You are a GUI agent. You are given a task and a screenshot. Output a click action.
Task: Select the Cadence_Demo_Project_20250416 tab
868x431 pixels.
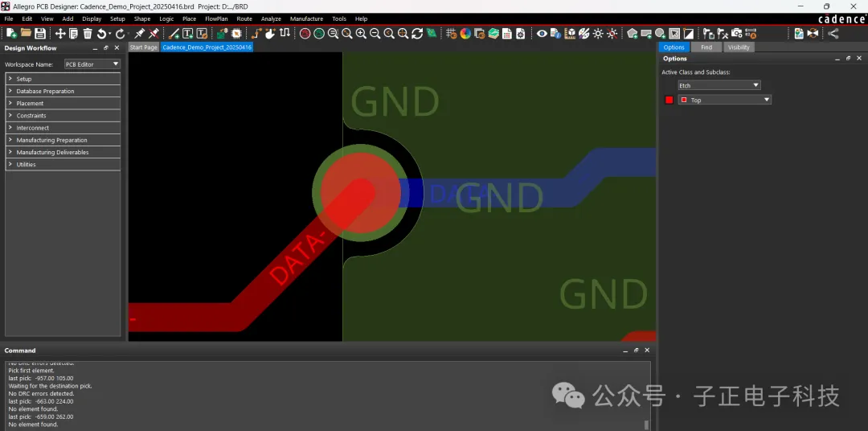pos(207,47)
